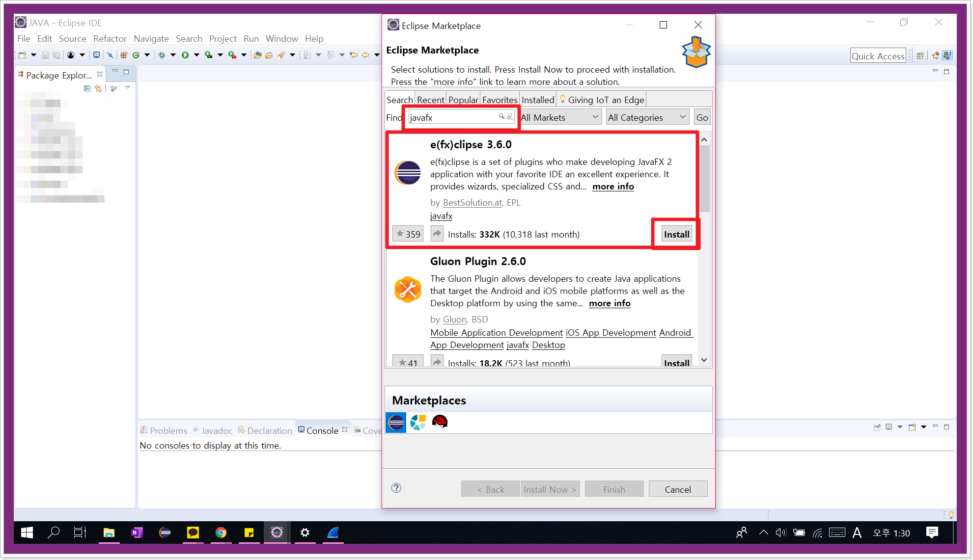973x560 pixels.
Task: Clear the Find search field icon
Action: (x=510, y=117)
